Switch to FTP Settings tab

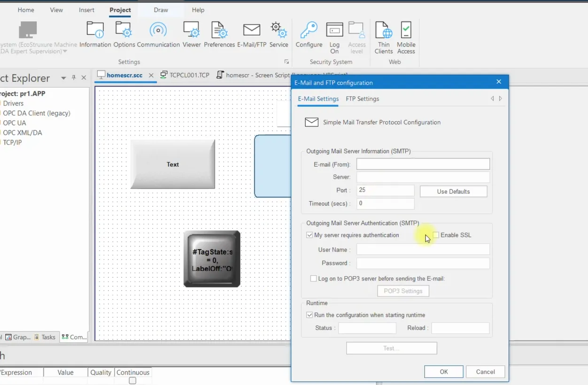pyautogui.click(x=363, y=99)
